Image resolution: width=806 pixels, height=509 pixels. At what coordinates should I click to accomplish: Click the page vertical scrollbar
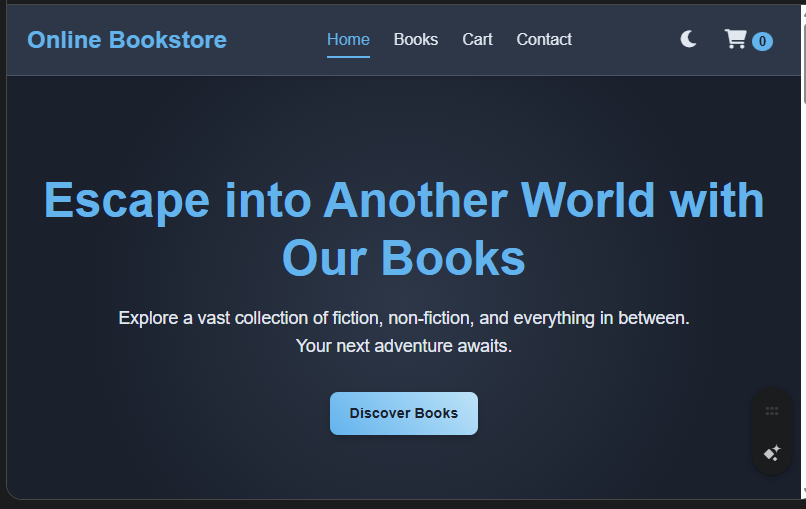pyautogui.click(x=803, y=252)
